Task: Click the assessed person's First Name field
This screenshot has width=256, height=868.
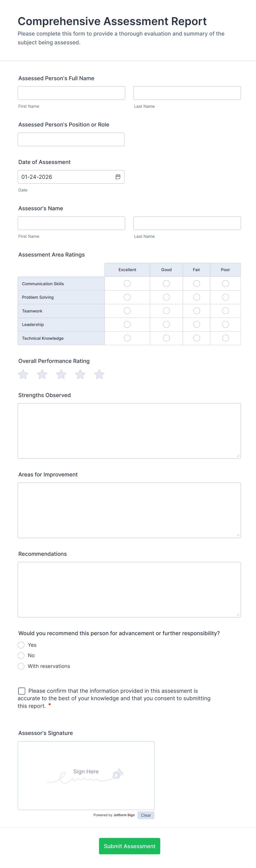Action: (x=71, y=93)
